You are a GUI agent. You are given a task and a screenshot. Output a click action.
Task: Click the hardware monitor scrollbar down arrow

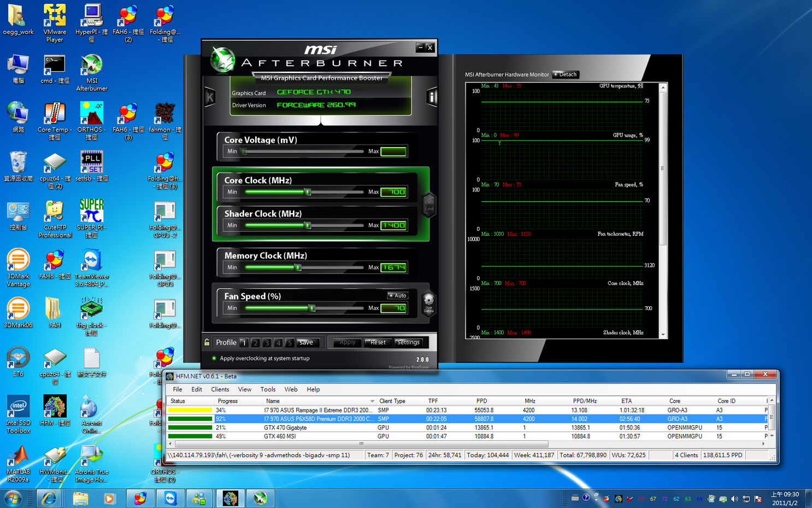pos(663,334)
